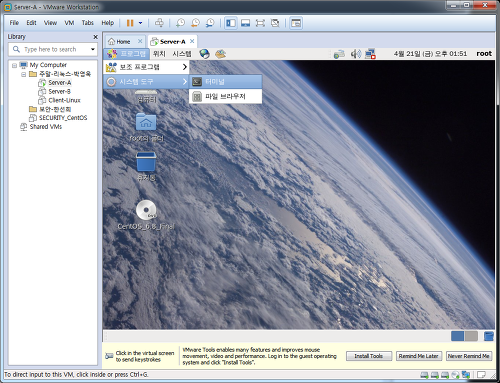Click the library search field
Image resolution: width=500 pixels, height=383 pixels.
[52, 49]
